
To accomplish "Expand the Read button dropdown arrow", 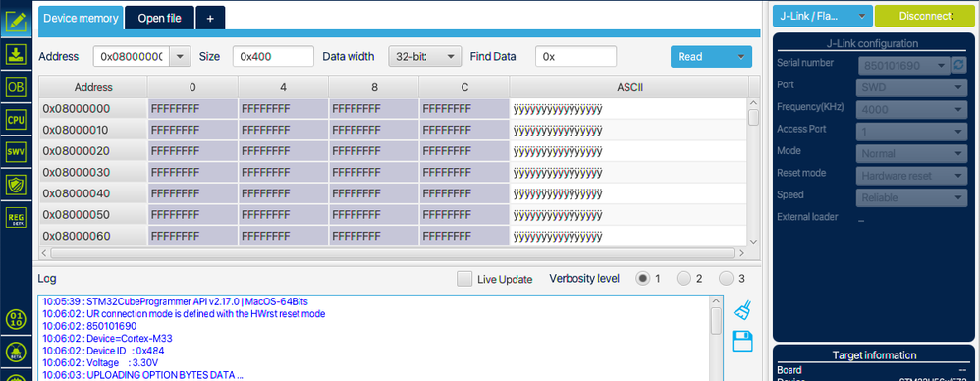I will (x=741, y=57).
